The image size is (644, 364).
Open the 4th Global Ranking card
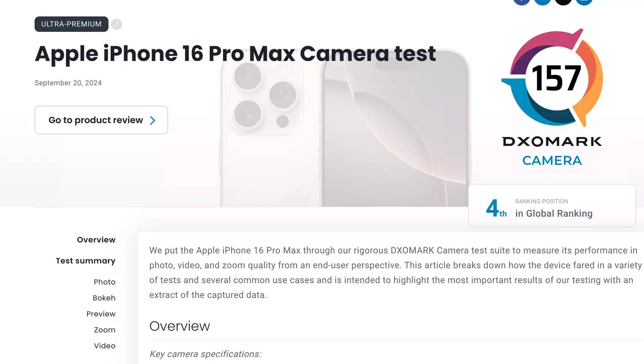(x=552, y=205)
